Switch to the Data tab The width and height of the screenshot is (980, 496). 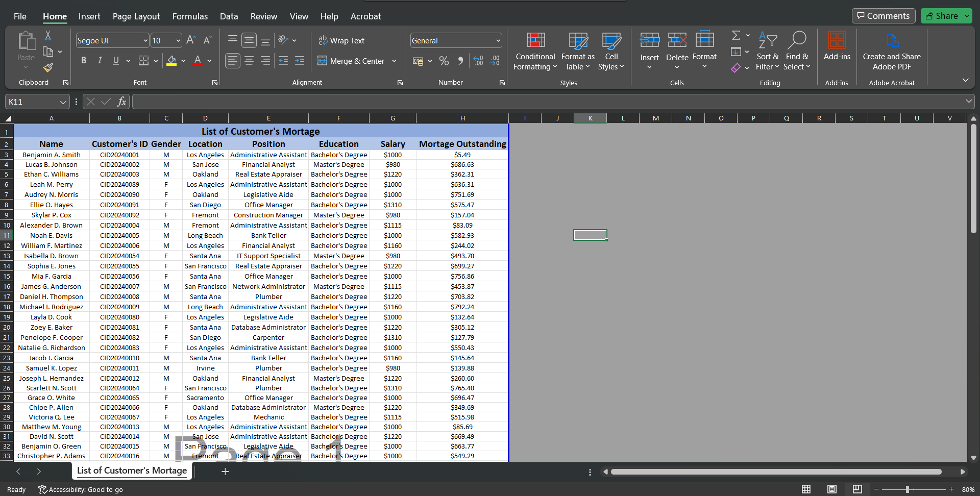[229, 16]
